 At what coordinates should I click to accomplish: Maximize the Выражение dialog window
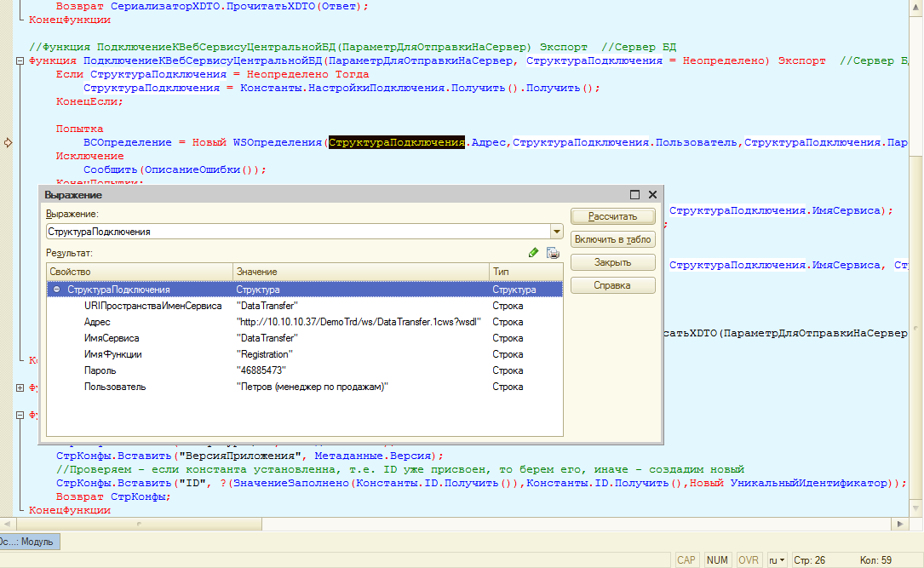pos(634,195)
